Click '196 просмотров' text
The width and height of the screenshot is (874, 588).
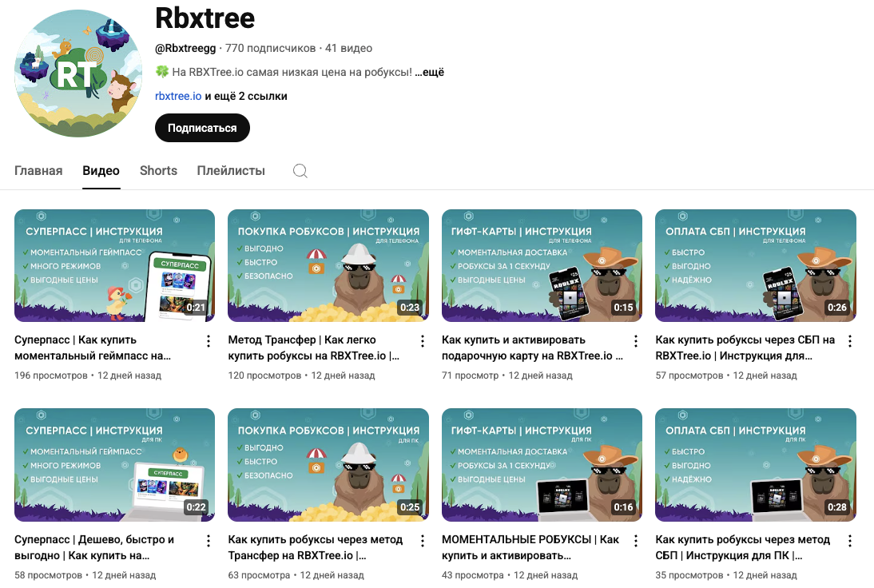tap(50, 375)
